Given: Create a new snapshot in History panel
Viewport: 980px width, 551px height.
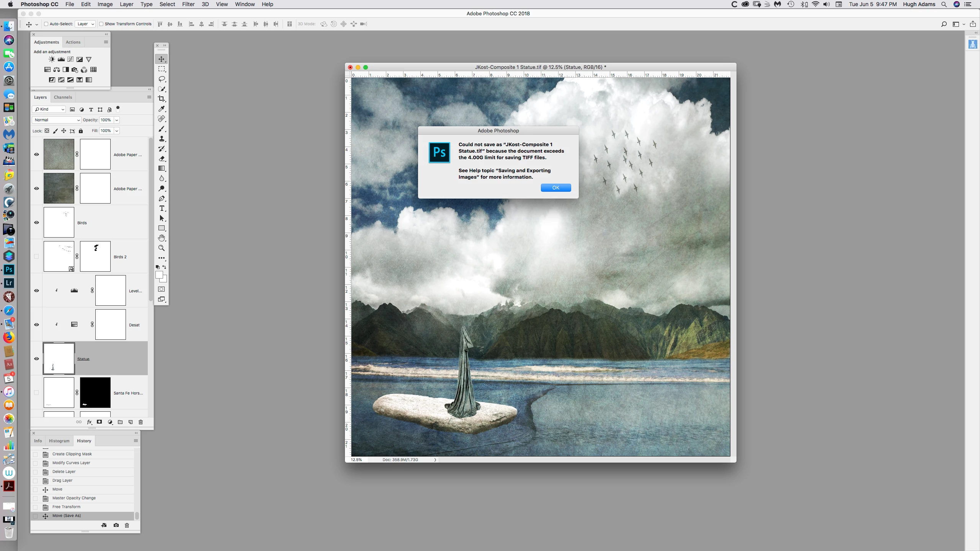Looking at the screenshot, I should 116,525.
